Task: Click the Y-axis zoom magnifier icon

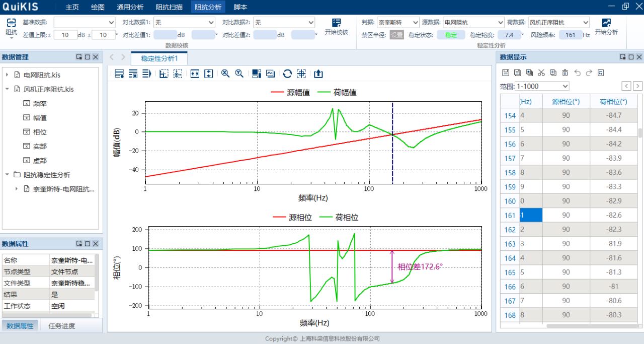Action: click(239, 74)
